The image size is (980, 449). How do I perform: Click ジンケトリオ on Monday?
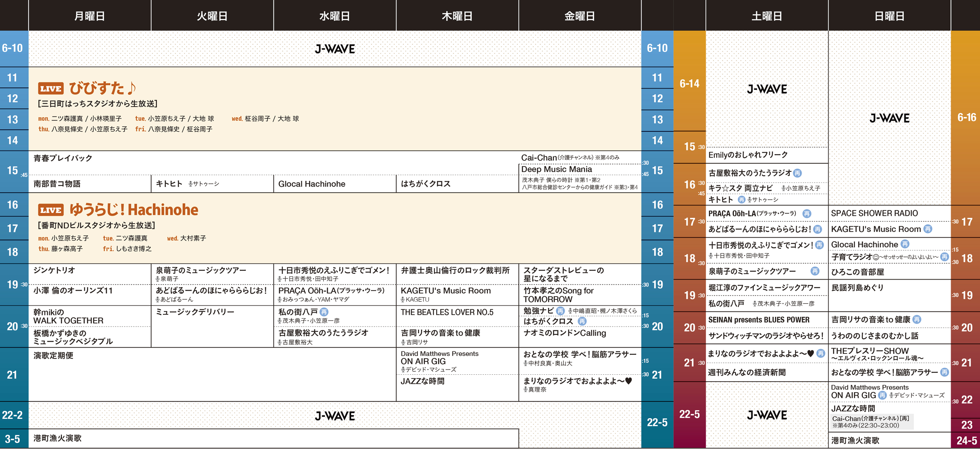coord(54,270)
